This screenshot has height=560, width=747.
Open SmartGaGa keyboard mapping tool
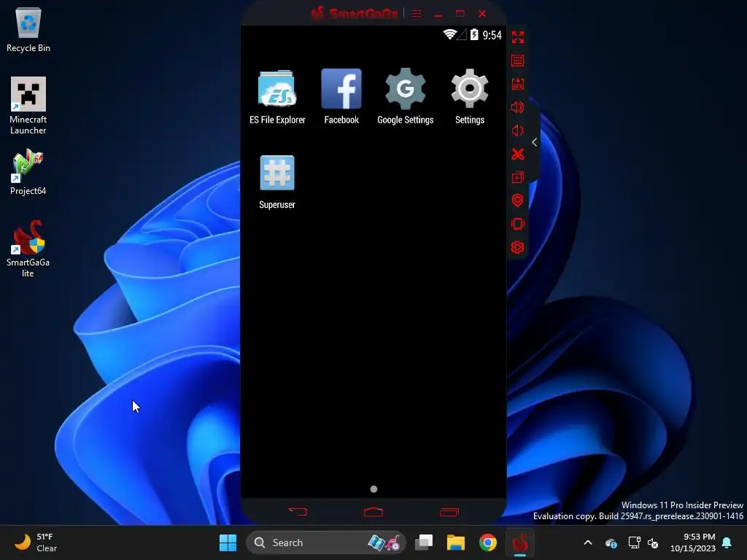tap(518, 61)
